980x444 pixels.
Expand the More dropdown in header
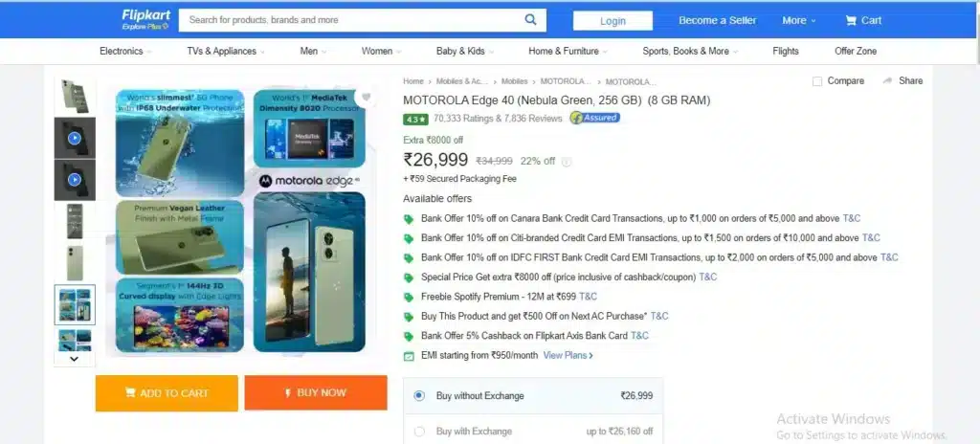click(x=799, y=20)
